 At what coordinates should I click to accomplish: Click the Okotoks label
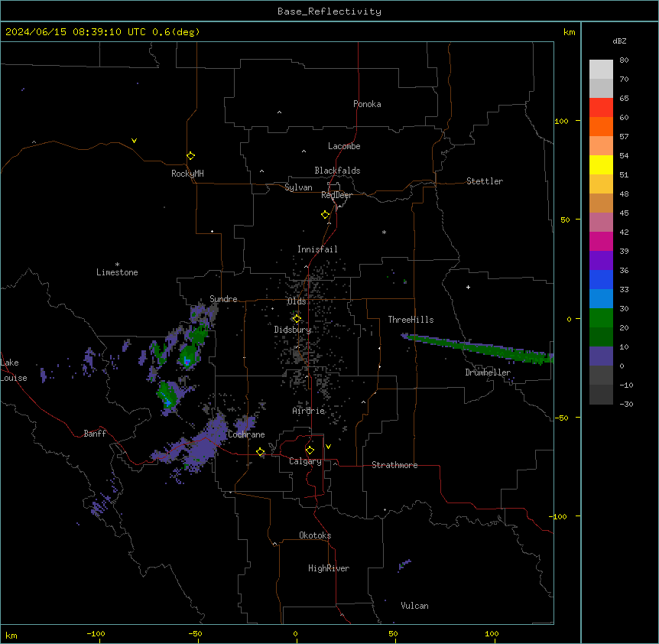(x=315, y=535)
